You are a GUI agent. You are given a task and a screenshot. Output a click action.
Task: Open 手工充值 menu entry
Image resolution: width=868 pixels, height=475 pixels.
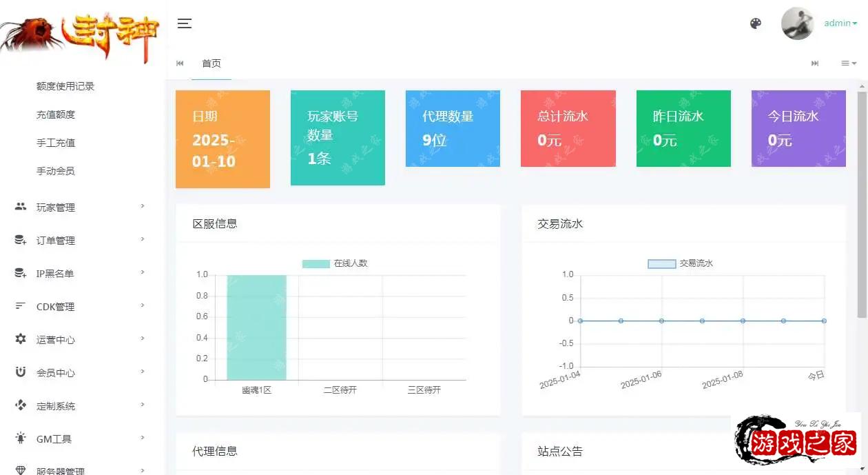click(56, 143)
